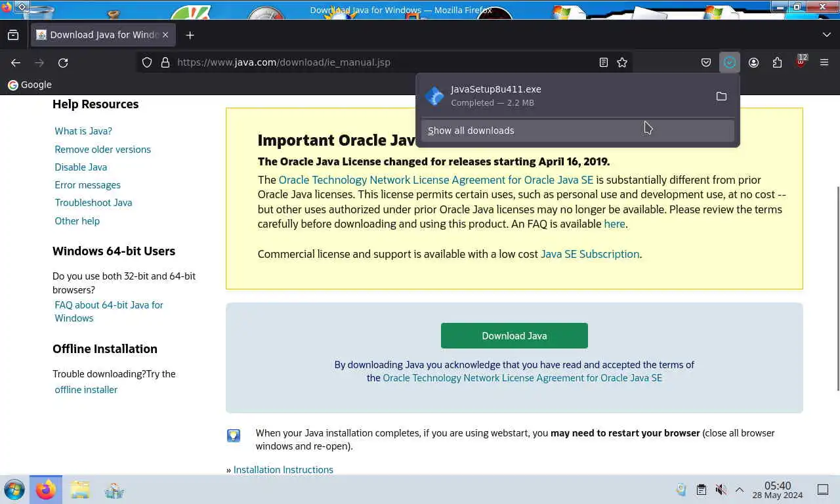The width and height of the screenshot is (840, 504).
Task: Open the Start menu orb in taskbar
Action: point(14,490)
